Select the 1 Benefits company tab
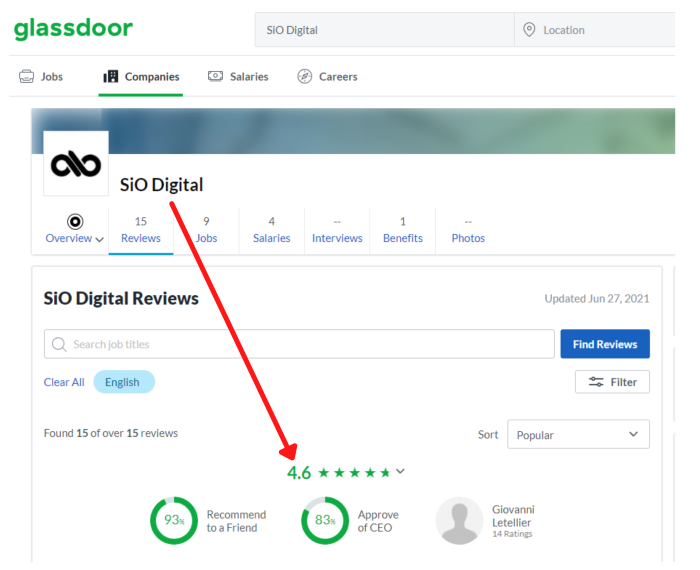 coord(403,231)
